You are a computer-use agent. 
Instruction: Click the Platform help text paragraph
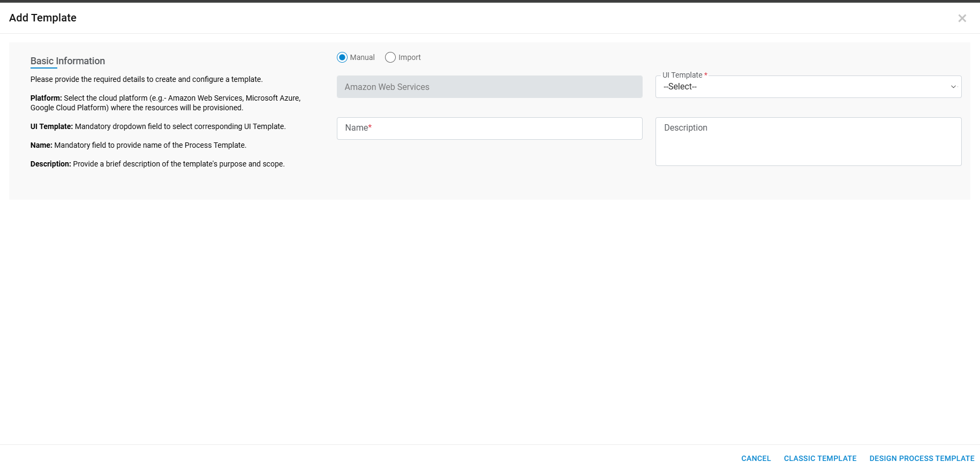165,103
